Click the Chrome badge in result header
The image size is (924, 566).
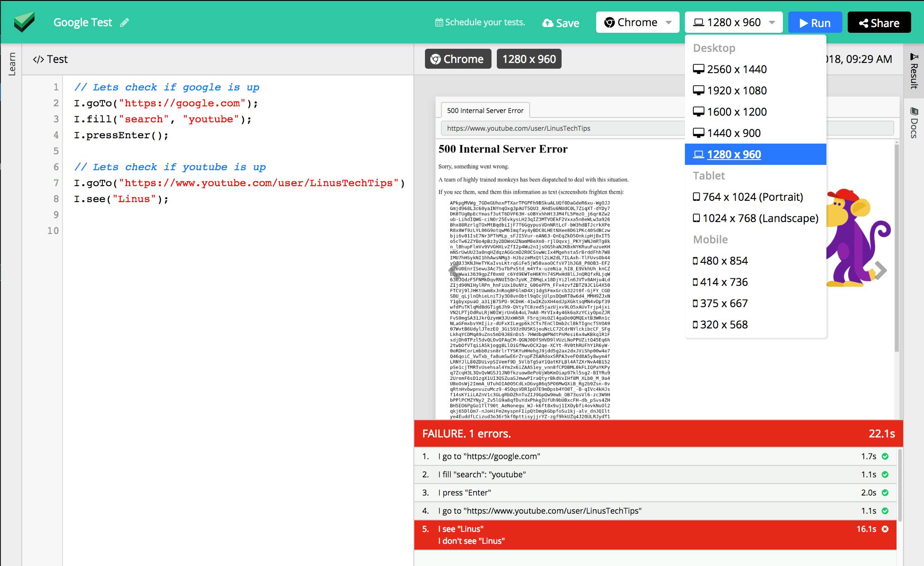[x=458, y=59]
